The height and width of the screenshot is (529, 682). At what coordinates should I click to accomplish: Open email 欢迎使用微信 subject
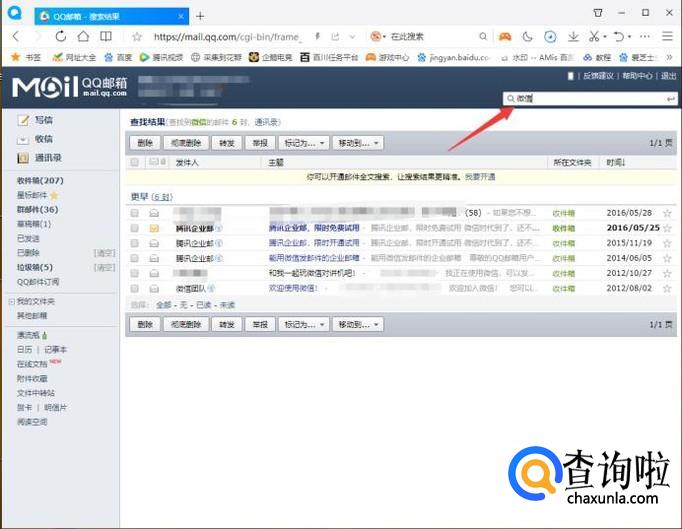tap(293, 288)
